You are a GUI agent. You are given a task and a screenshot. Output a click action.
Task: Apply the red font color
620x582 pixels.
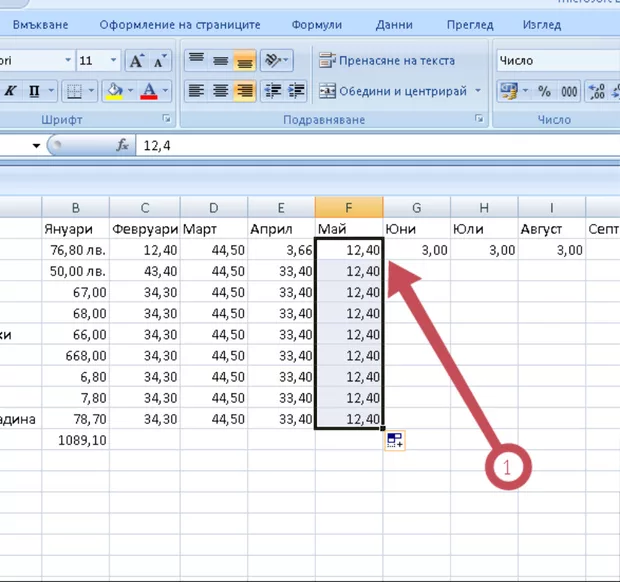(x=149, y=91)
